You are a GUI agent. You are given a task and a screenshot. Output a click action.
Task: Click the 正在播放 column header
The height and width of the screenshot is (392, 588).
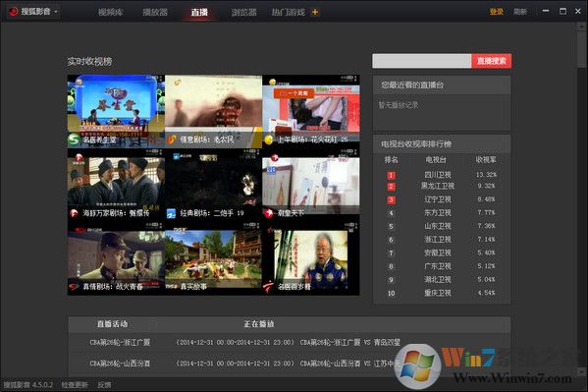(259, 324)
